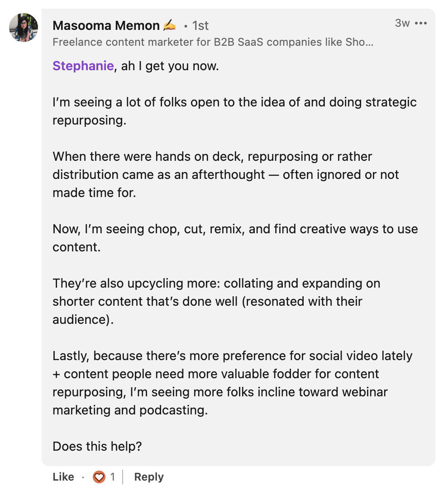Viewport: 448px width, 491px height.
Task: Click the 'marketing and podcasting' line
Action: click(129, 410)
